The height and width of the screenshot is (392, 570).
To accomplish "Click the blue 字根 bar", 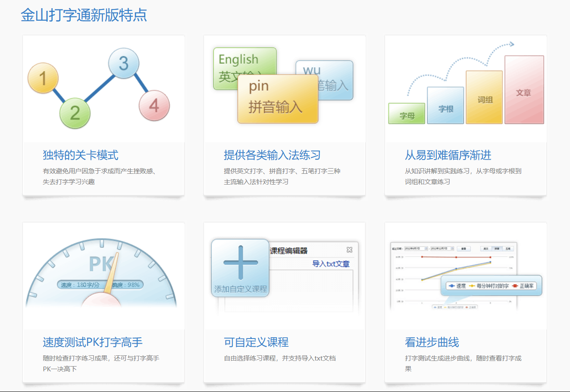I will coord(445,105).
